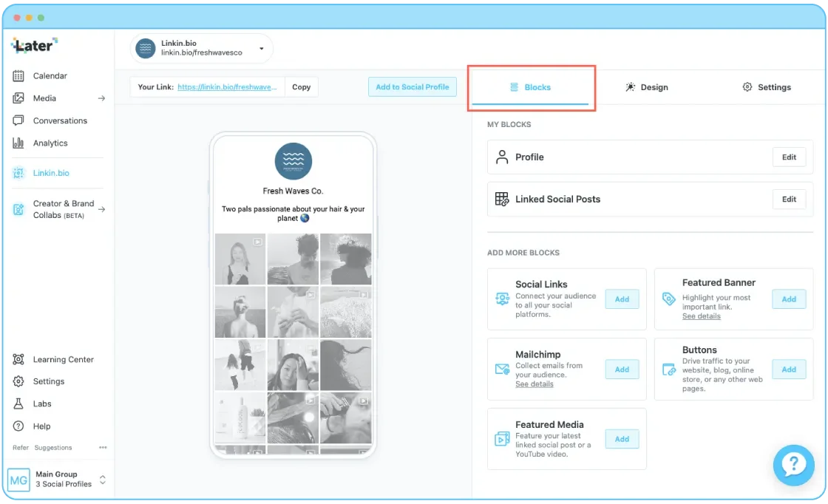828x504 pixels.
Task: Click the ADD MORE BLOCKS heading
Action: click(523, 253)
